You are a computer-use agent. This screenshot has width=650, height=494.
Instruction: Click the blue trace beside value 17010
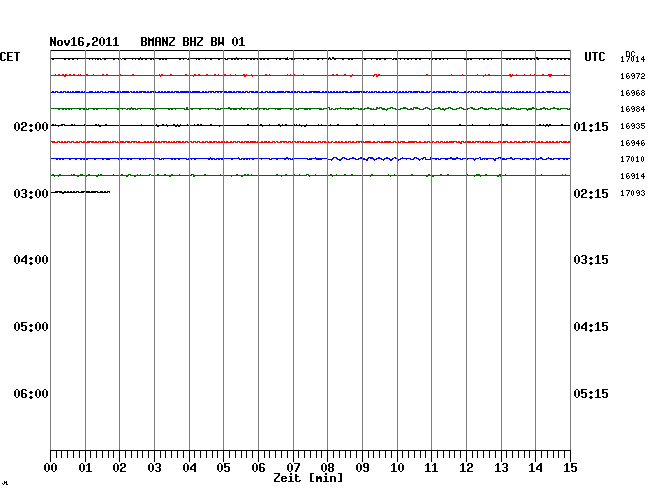tap(310, 159)
